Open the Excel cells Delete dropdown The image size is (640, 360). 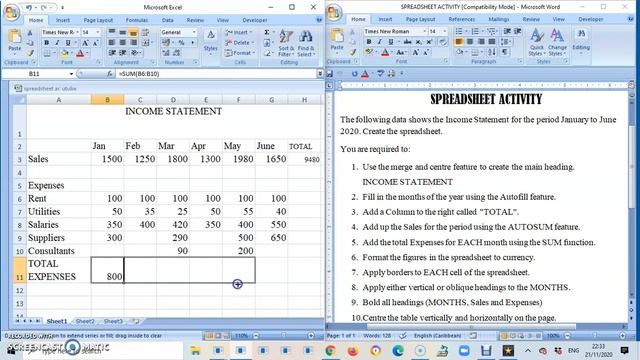click(240, 42)
